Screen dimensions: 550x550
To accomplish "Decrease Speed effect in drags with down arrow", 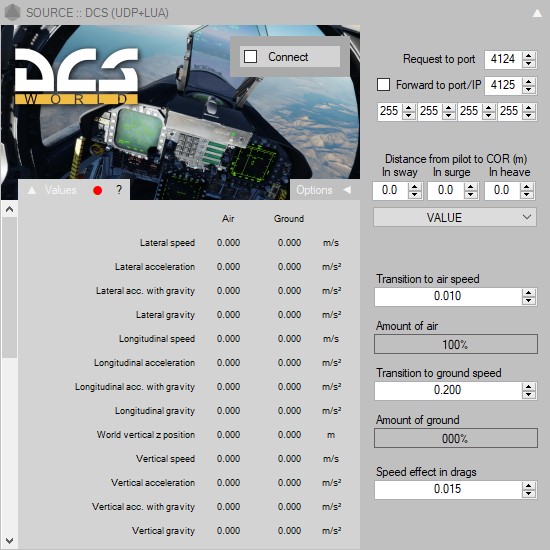I will pos(529,494).
